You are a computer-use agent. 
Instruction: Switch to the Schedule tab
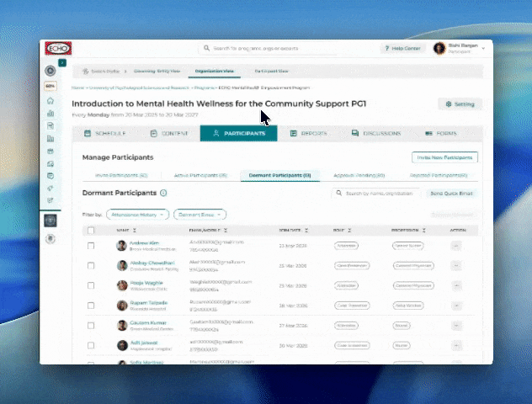(105, 133)
